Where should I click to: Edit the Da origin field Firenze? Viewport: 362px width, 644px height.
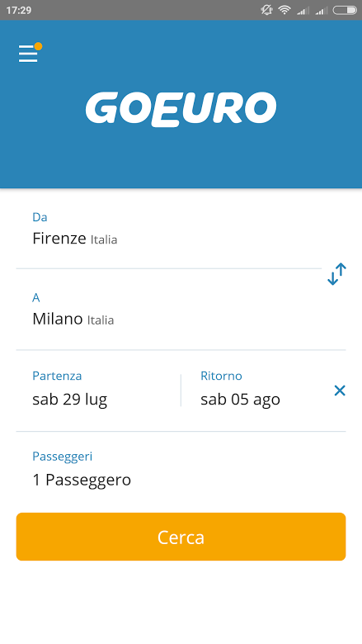tap(168, 230)
